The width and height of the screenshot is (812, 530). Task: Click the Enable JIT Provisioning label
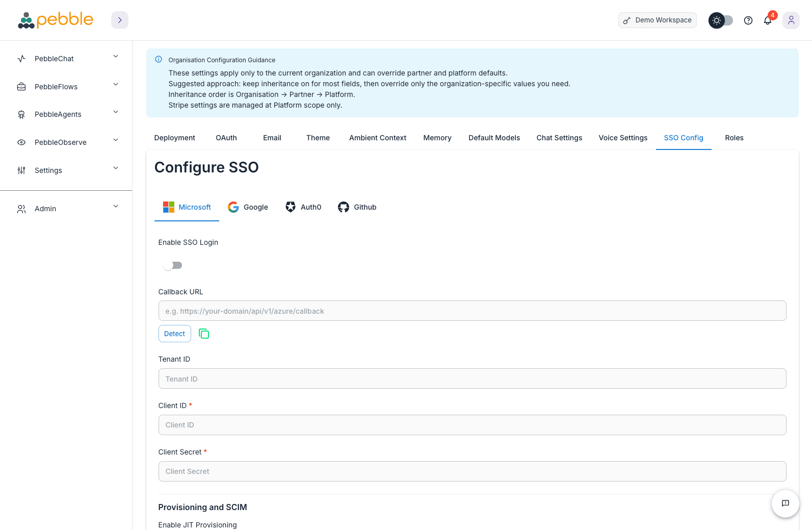pyautogui.click(x=197, y=525)
